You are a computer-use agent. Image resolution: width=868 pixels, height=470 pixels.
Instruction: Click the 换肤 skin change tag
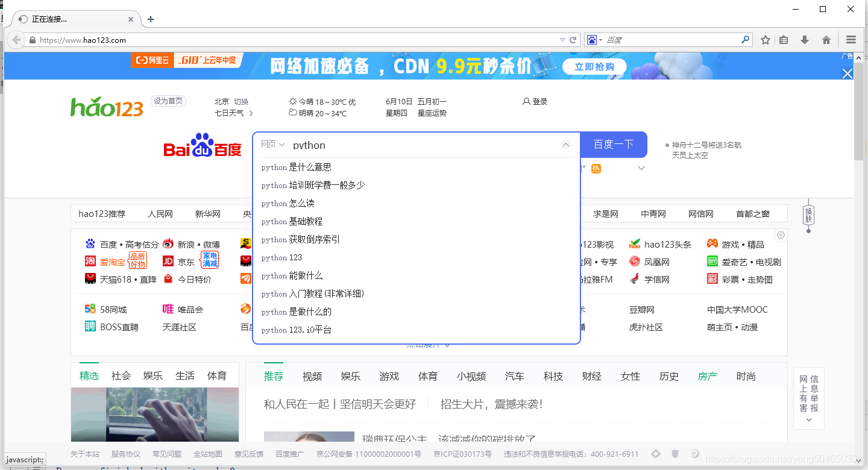click(x=808, y=214)
